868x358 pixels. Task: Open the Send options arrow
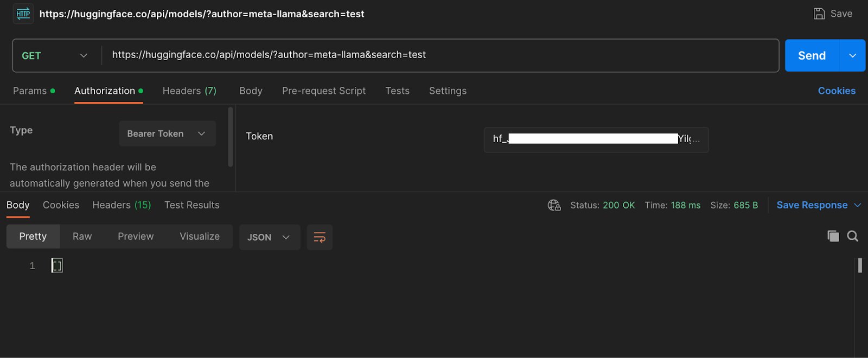[853, 55]
